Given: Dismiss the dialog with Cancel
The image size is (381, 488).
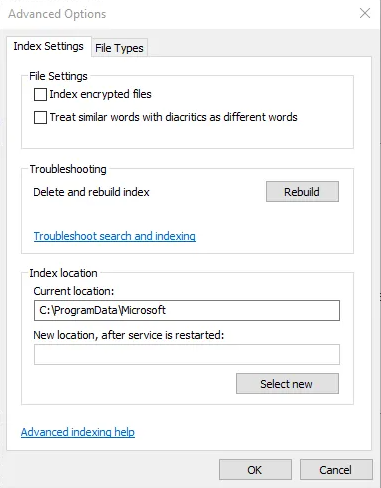Looking at the screenshot, I should tap(336, 470).
